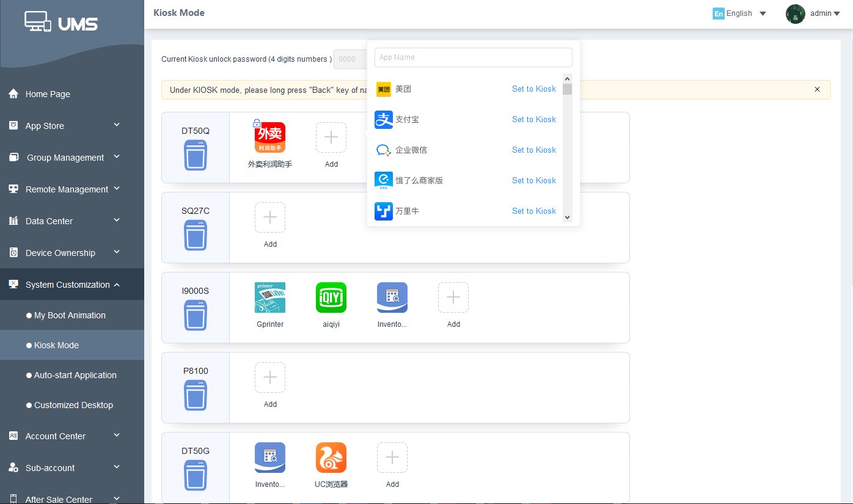
Task: Click the Home Page house icon
Action: [x=13, y=94]
